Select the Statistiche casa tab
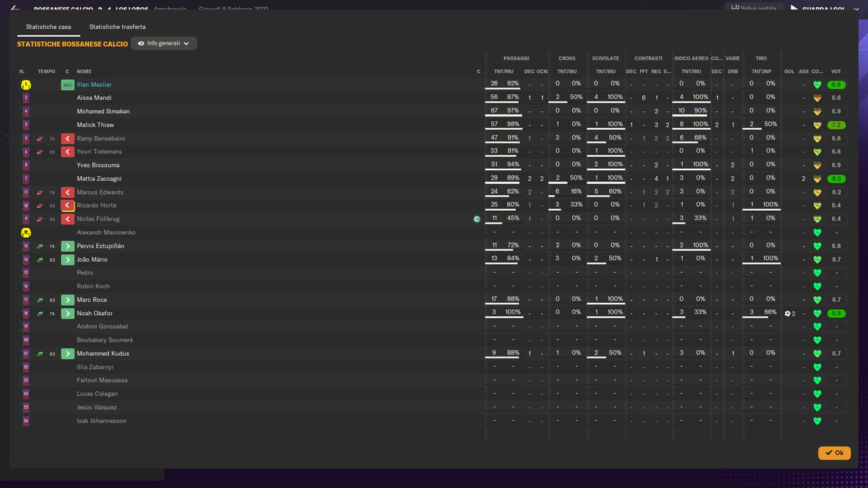This screenshot has height=488, width=868. click(48, 27)
